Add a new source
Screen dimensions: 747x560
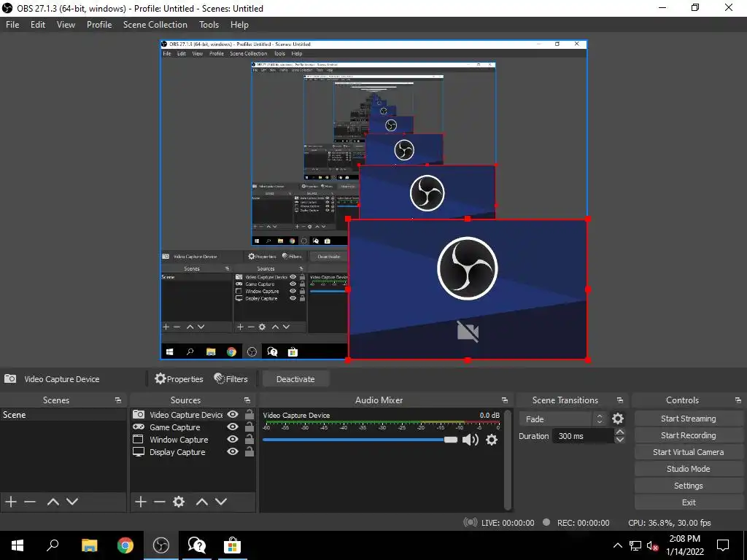(x=141, y=502)
